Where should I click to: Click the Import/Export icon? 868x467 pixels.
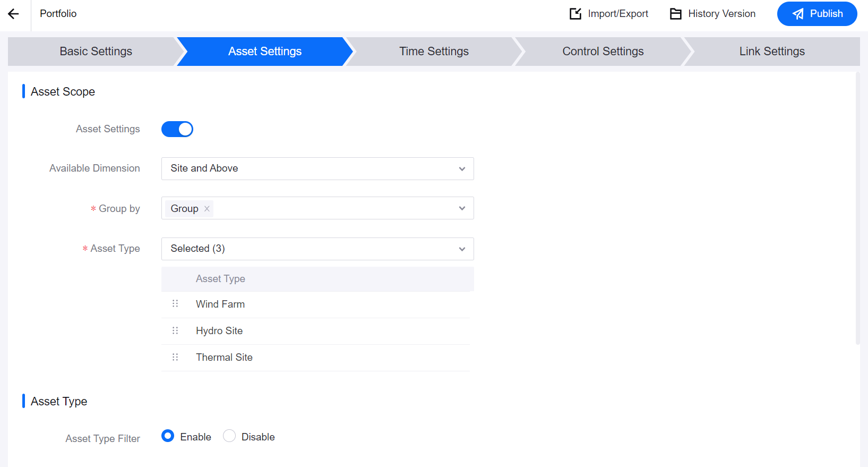tap(575, 14)
